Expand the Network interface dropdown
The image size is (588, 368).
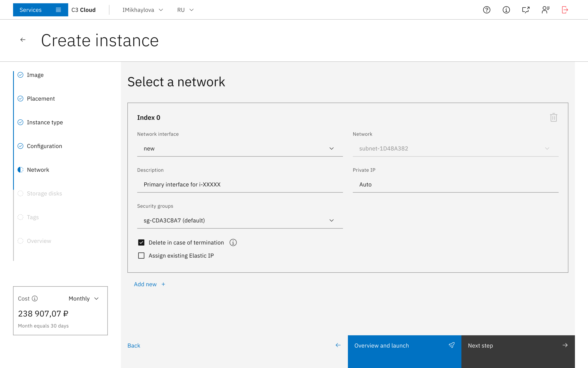[x=240, y=149]
